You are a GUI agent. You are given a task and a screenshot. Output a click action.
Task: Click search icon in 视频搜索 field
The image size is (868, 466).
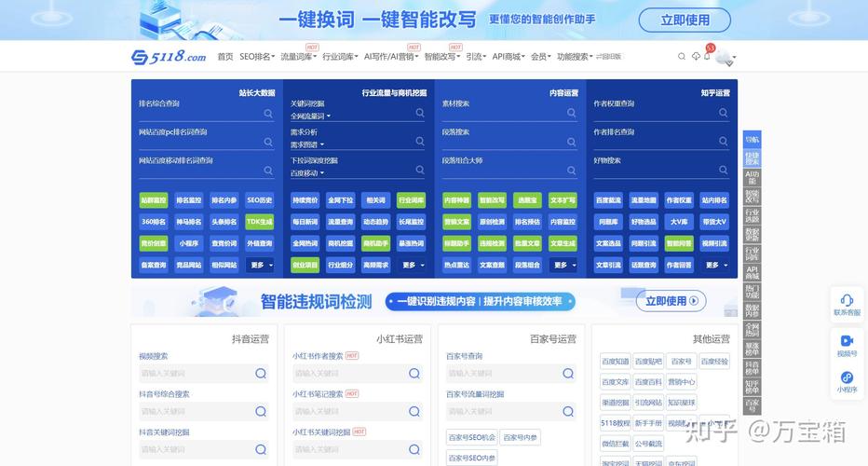(261, 374)
